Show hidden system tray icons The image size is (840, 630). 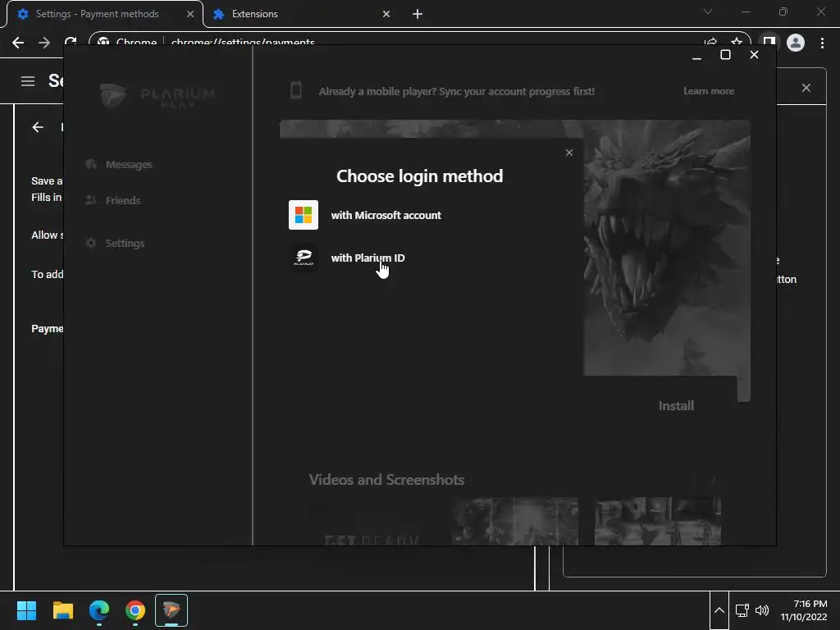point(719,610)
